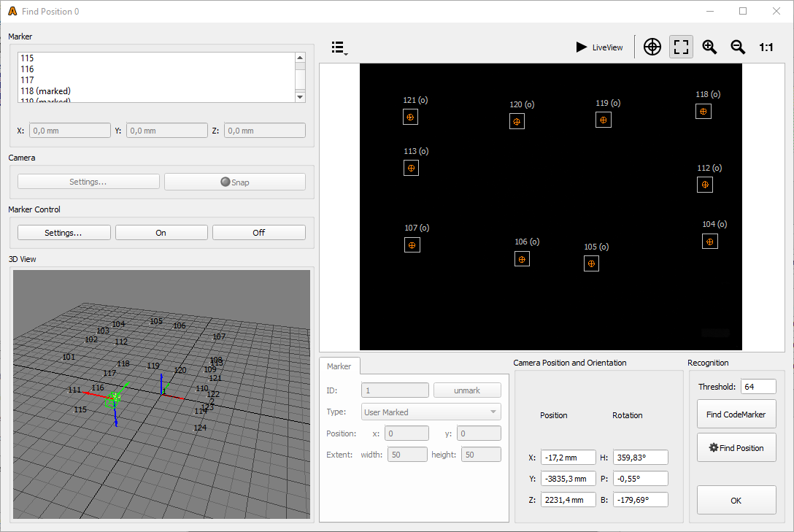
Task: Select marker 106 crosshair in the image
Action: click(x=522, y=259)
